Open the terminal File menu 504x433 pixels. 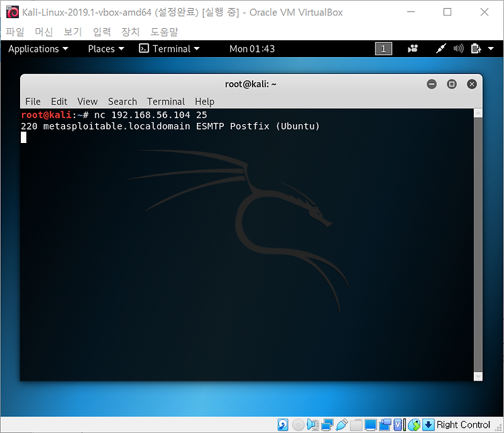[x=33, y=101]
